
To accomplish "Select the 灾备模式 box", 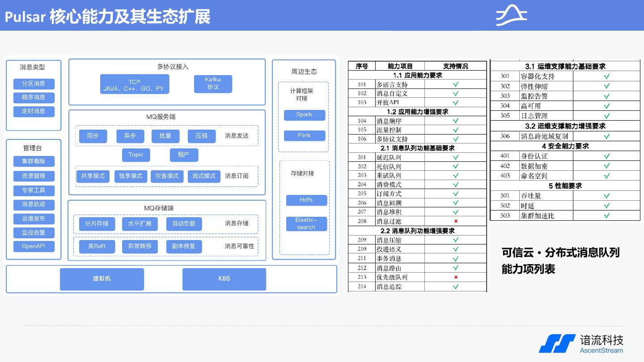I will coord(167,177).
